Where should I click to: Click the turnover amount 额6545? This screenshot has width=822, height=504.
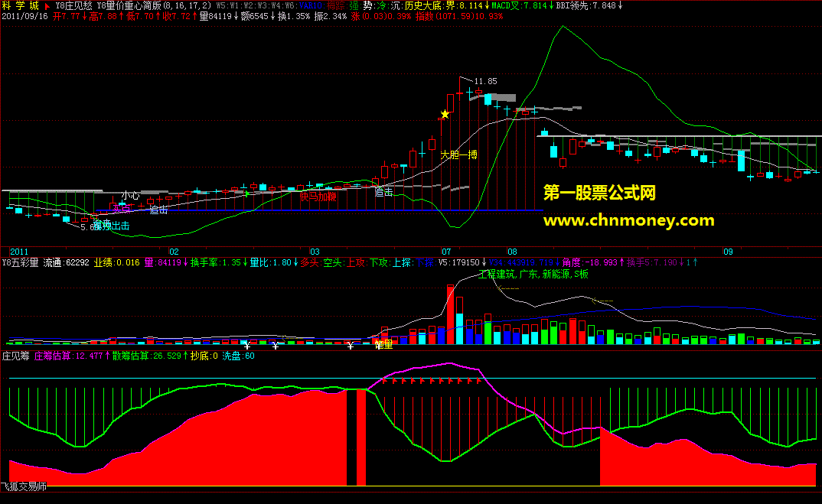click(255, 16)
